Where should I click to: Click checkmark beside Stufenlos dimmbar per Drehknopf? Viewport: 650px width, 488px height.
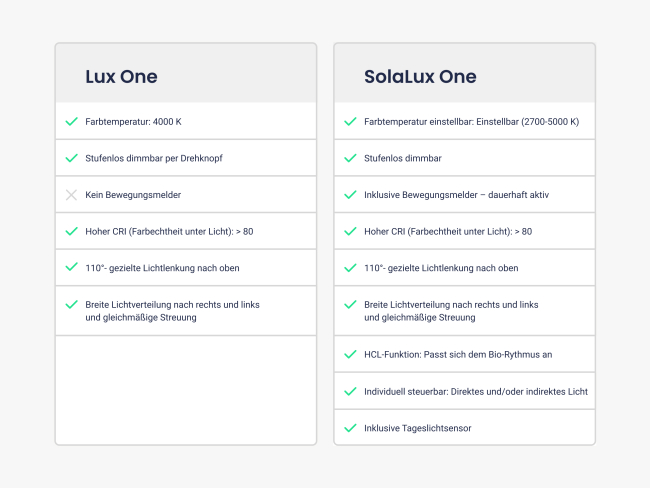72,158
